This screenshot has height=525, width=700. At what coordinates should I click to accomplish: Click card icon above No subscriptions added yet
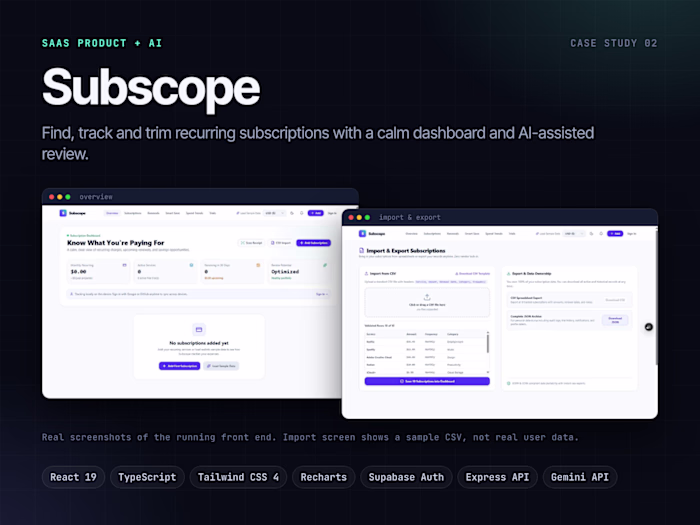pyautogui.click(x=199, y=329)
